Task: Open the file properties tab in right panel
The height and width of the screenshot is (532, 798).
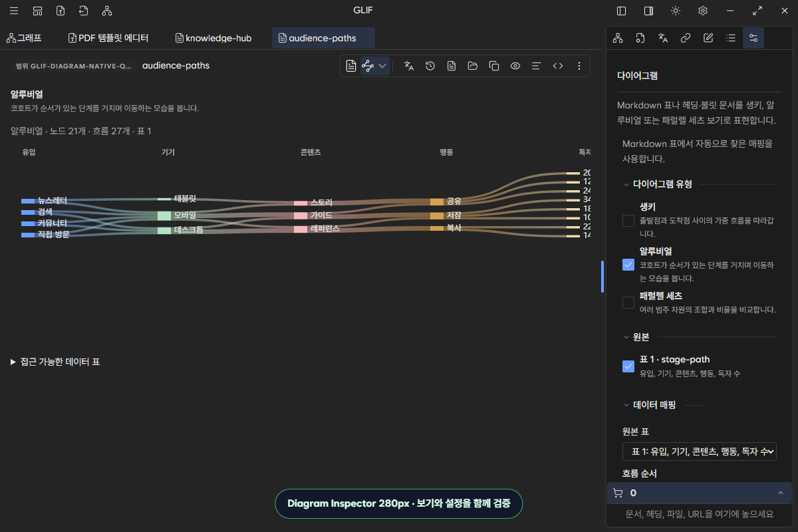Action: [640, 38]
